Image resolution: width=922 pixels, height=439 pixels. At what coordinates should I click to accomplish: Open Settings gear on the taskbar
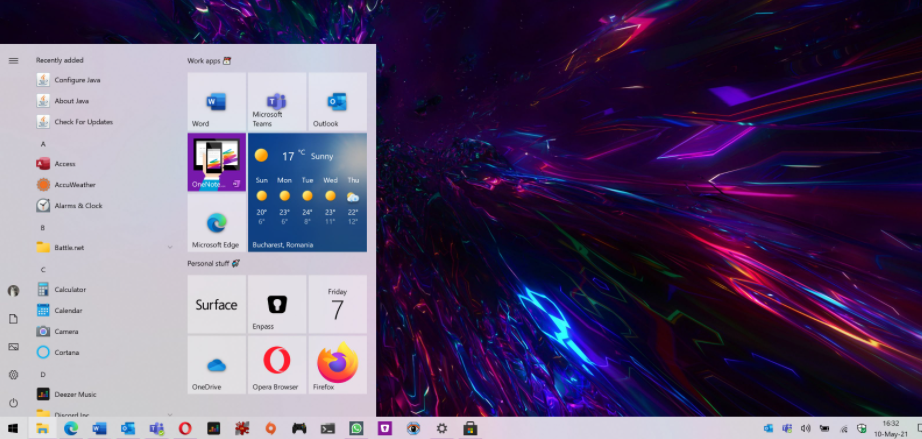(442, 428)
